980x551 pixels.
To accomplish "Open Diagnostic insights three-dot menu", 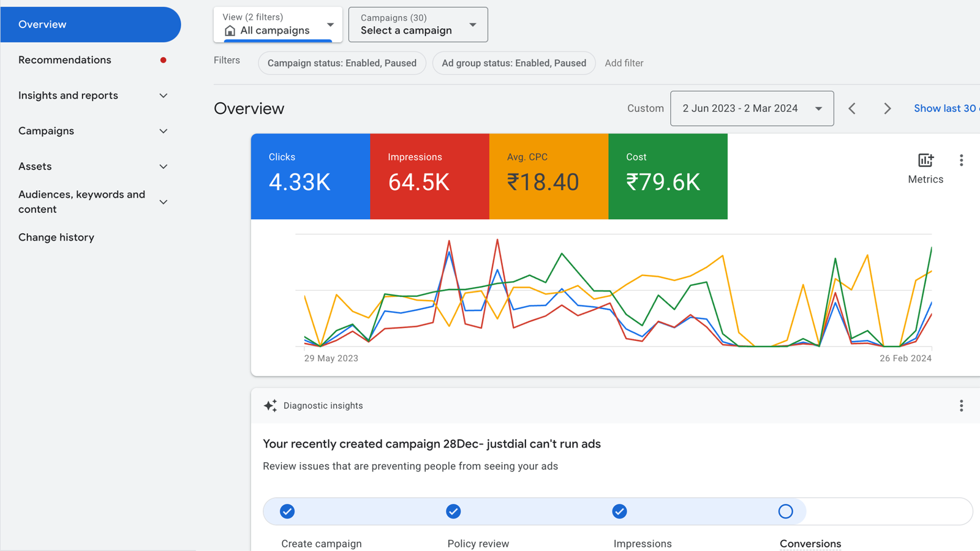I will click(x=961, y=406).
